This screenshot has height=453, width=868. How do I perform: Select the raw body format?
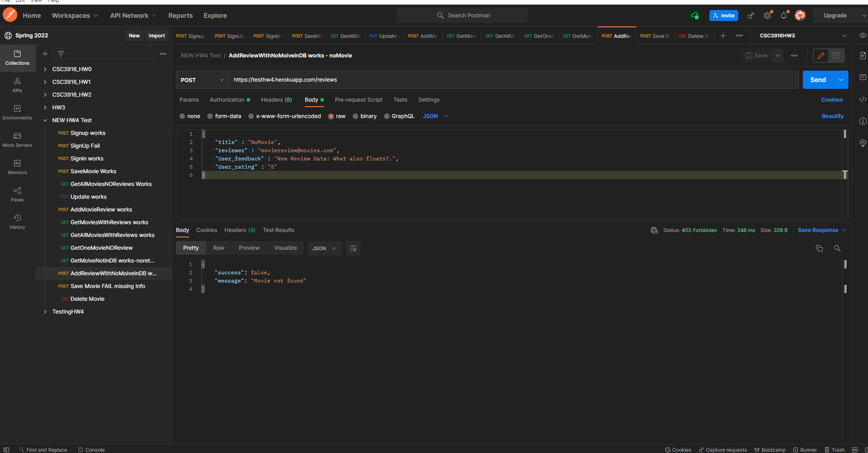pyautogui.click(x=336, y=116)
